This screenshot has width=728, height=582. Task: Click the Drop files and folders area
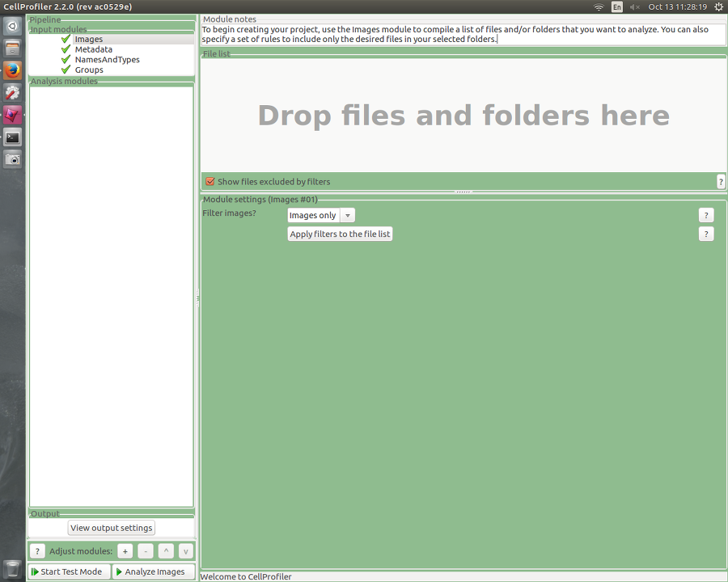coord(463,116)
